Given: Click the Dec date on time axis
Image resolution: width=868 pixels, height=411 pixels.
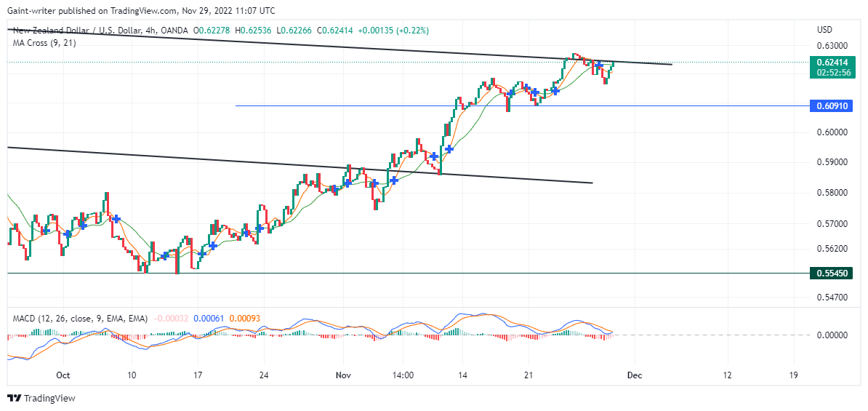Looking at the screenshot, I should (x=635, y=375).
